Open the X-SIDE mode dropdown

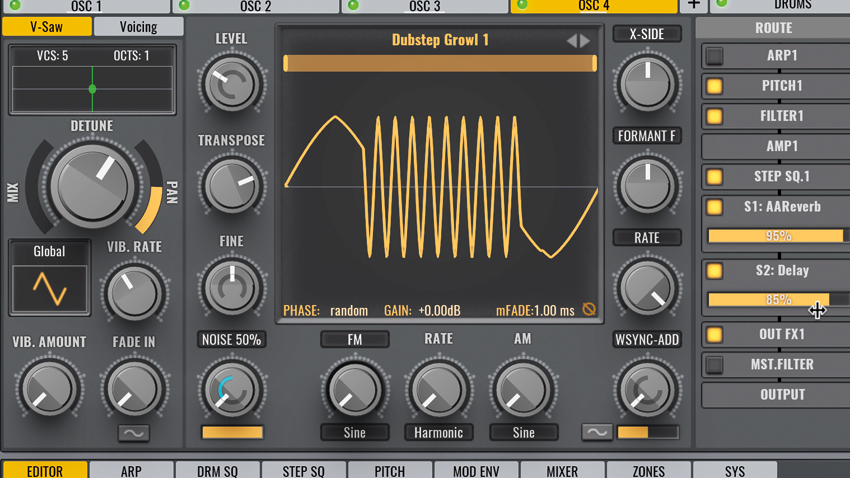coord(647,34)
